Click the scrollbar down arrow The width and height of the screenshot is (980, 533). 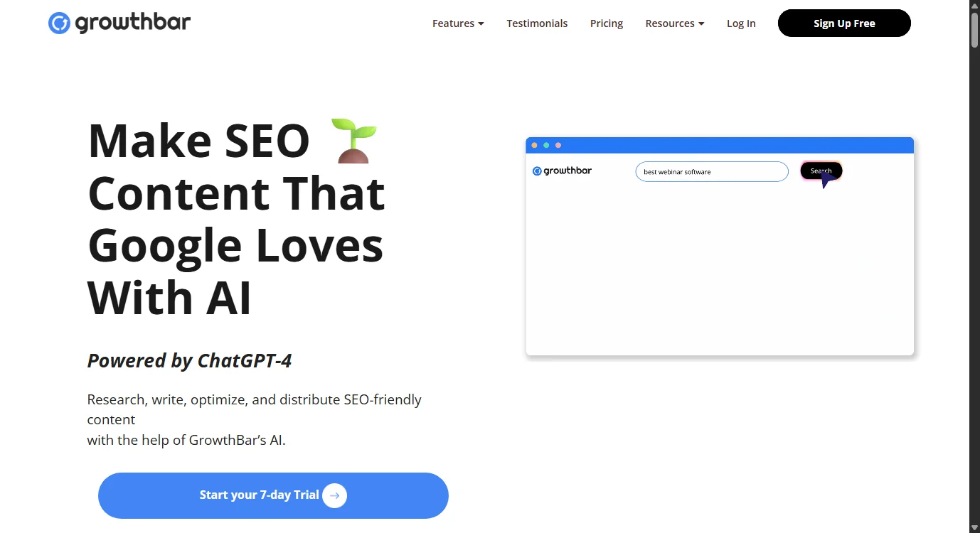(x=974, y=527)
